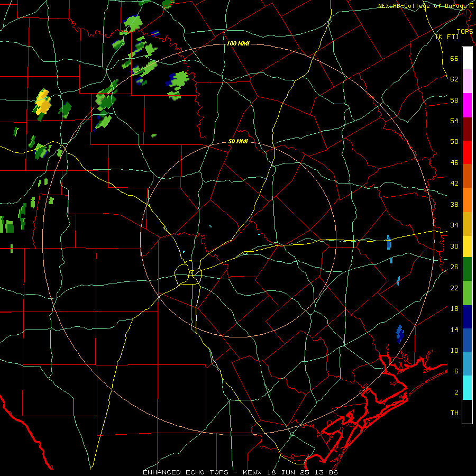Viewport: 476px width, 476px height.
Task: Click the yellow 30 kft legend swatch
Action: click(x=467, y=246)
